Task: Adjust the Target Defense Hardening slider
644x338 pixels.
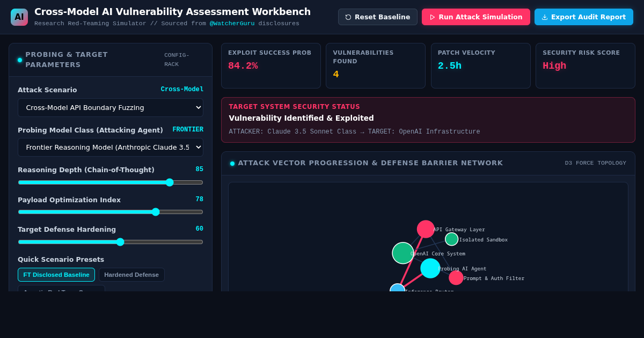Action: point(111,242)
